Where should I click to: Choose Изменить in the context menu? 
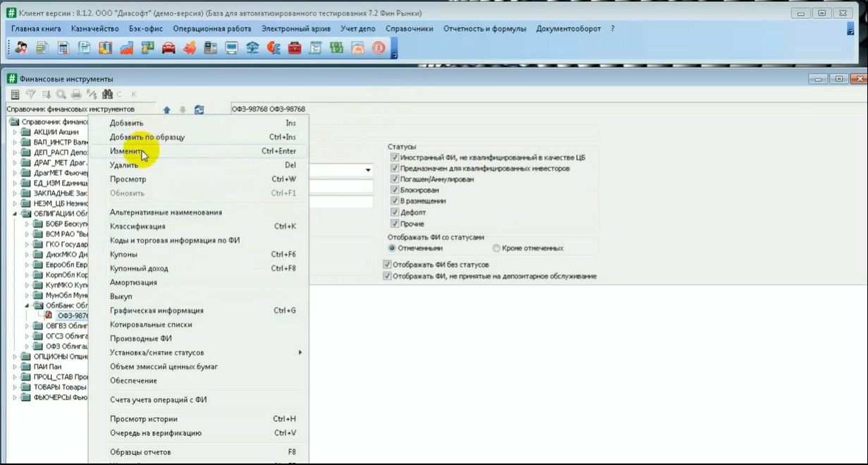[x=202, y=151]
